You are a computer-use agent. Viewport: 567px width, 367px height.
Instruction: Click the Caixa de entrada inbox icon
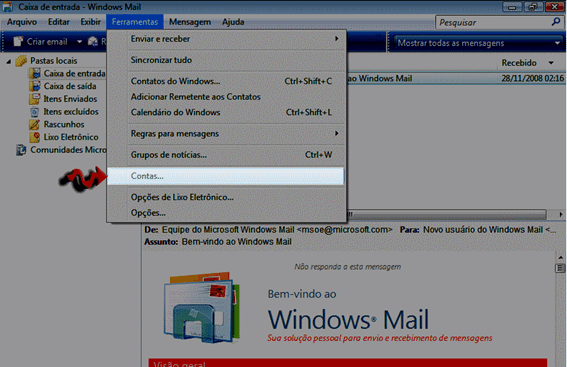[x=35, y=73]
